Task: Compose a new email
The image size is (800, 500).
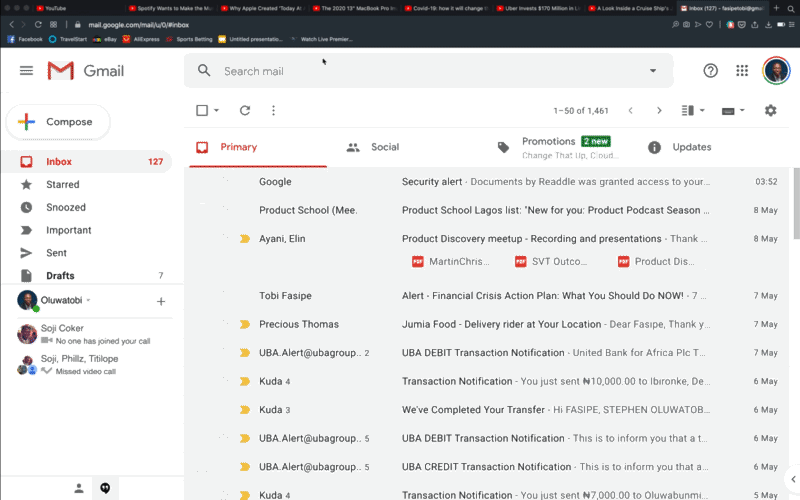Action: pos(58,122)
